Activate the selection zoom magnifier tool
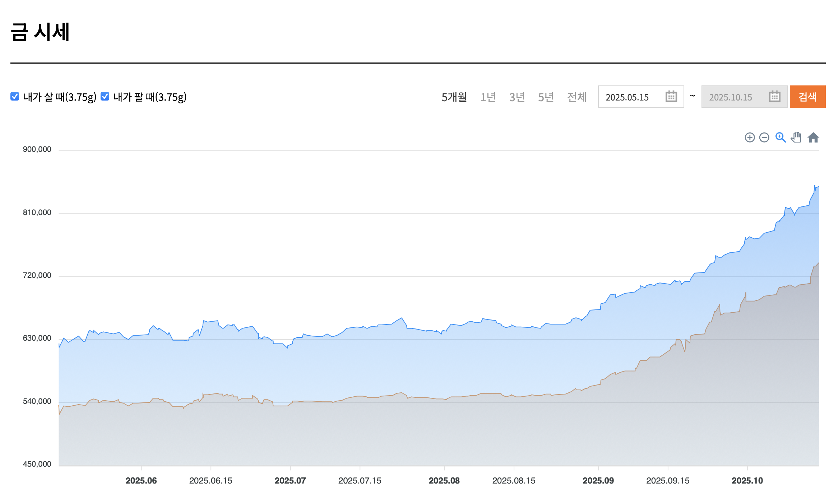Viewport: 829px width, 504px height. point(780,137)
